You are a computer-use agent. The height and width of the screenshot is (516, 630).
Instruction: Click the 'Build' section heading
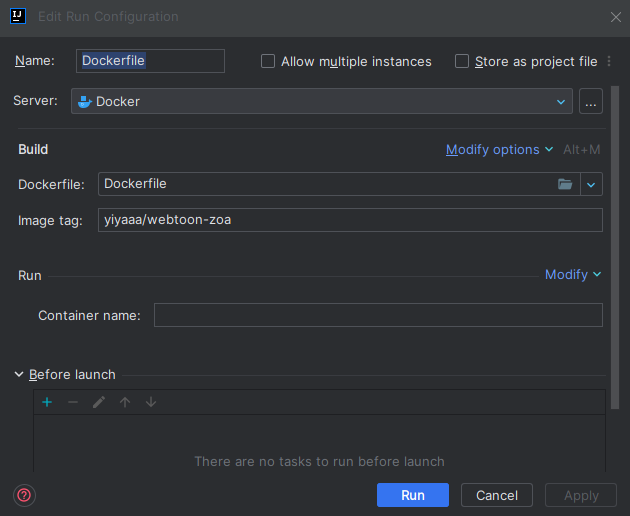click(x=33, y=149)
